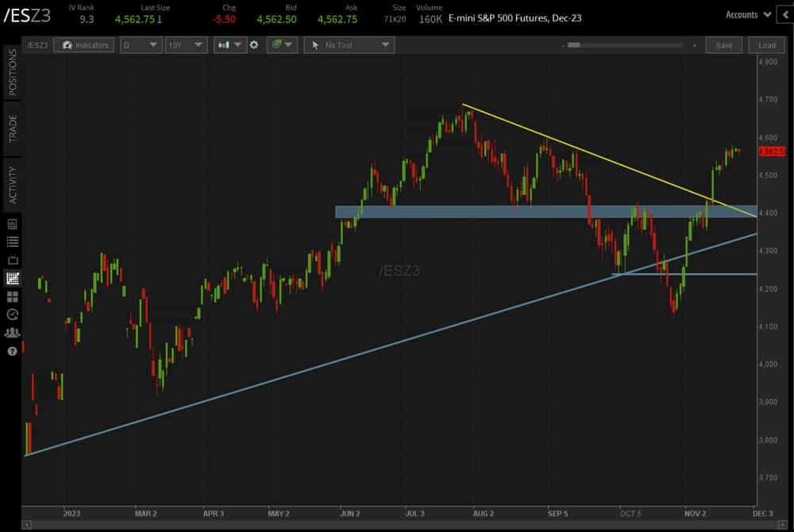Open the chart layout dropdown
Viewport: 794px width, 532px height.
(x=282, y=45)
